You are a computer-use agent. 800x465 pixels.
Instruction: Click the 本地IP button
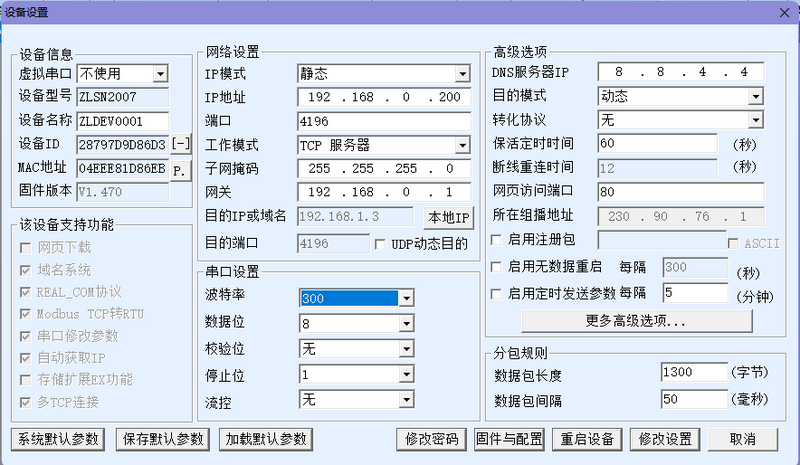coord(448,217)
